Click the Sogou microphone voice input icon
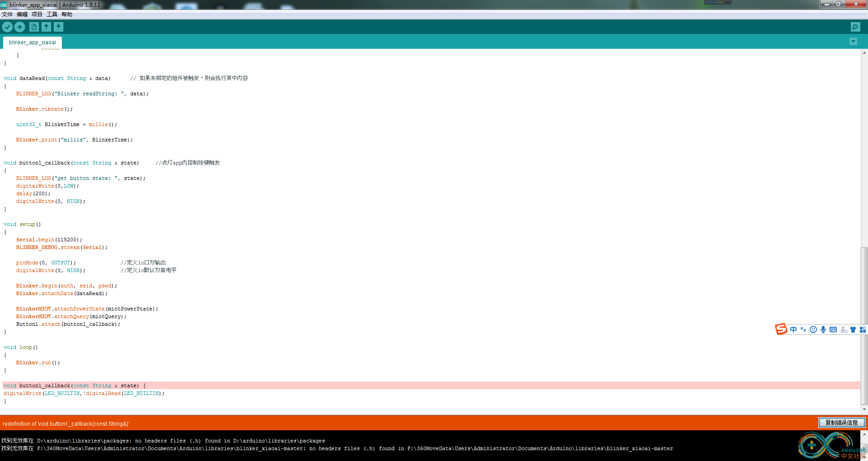Image resolution: width=868 pixels, height=461 pixels. point(823,329)
